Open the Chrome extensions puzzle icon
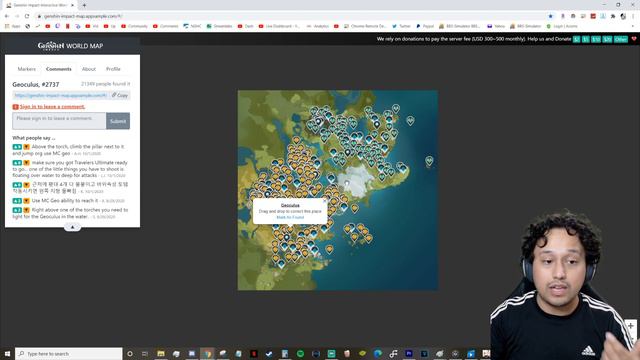 pos(613,16)
